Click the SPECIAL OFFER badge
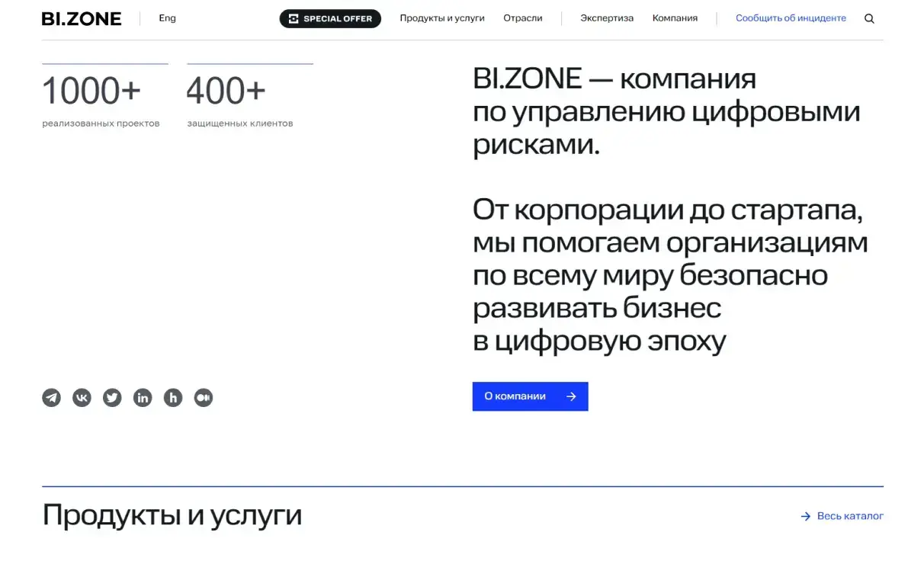Screen dimensions: 924x561 pyautogui.click(x=330, y=18)
